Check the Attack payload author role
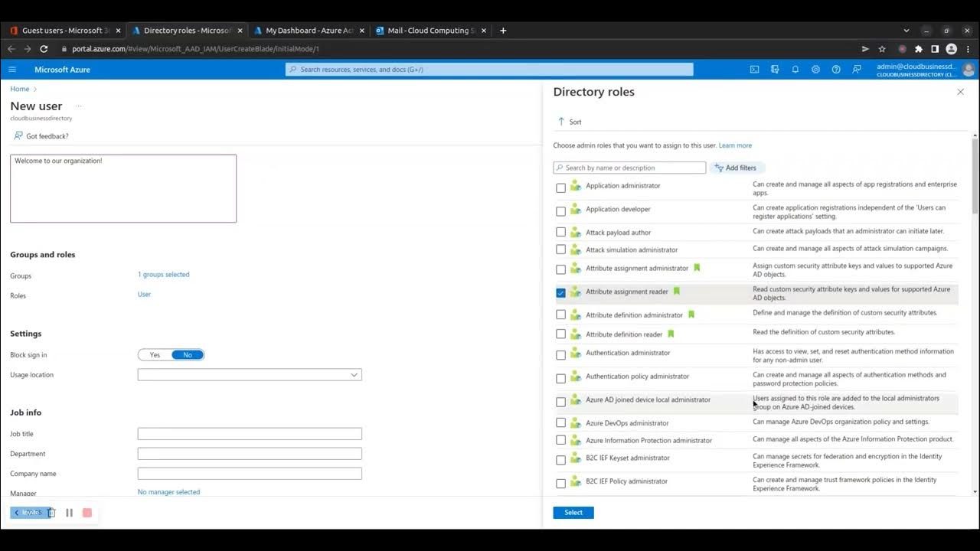 click(x=561, y=232)
